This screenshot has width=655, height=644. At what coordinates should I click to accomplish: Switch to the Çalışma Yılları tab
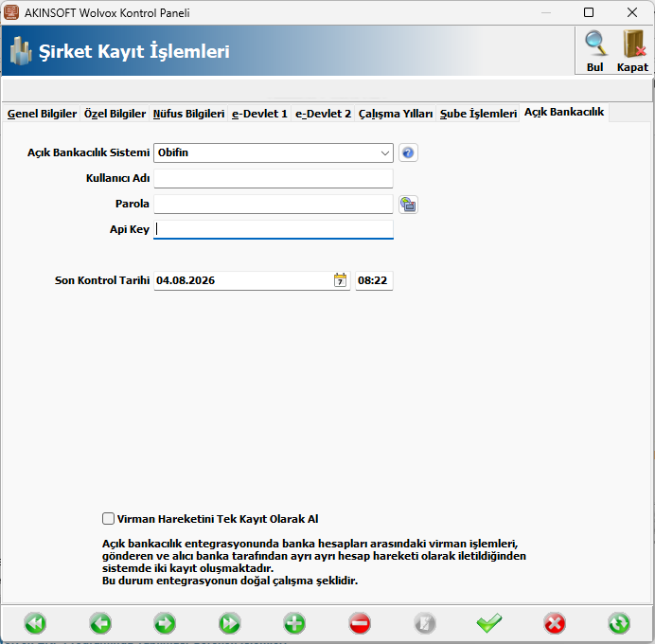coord(396,114)
